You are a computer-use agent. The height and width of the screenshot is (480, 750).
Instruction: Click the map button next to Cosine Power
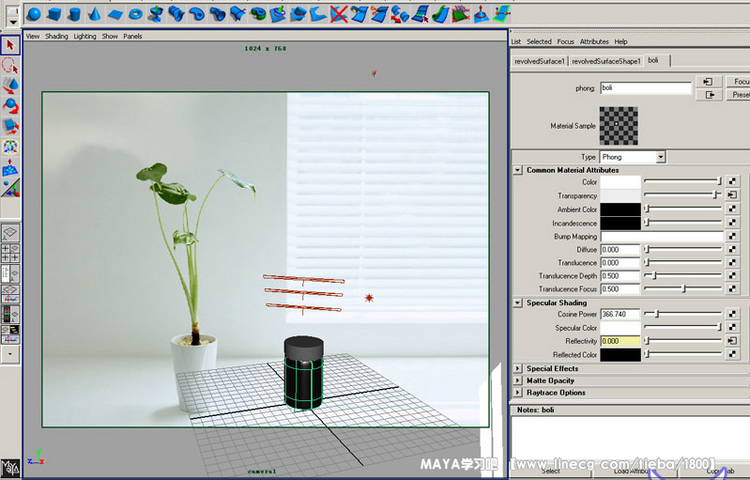pyautogui.click(x=732, y=314)
